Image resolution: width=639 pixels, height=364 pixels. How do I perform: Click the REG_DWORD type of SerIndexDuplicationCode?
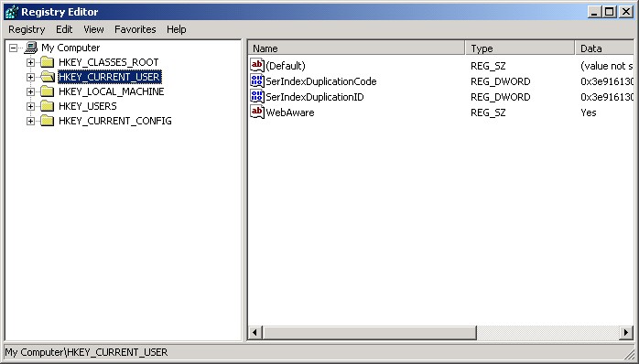(x=501, y=81)
